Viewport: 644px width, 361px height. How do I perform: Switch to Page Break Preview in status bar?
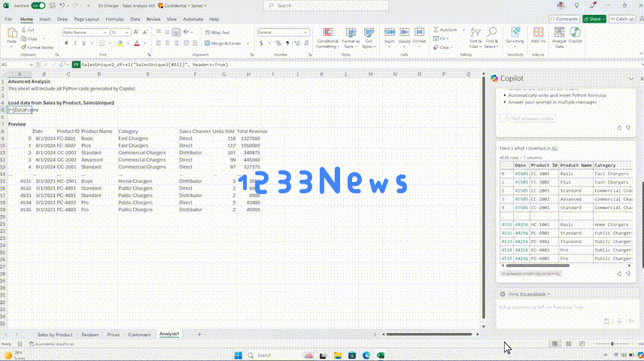(582, 344)
